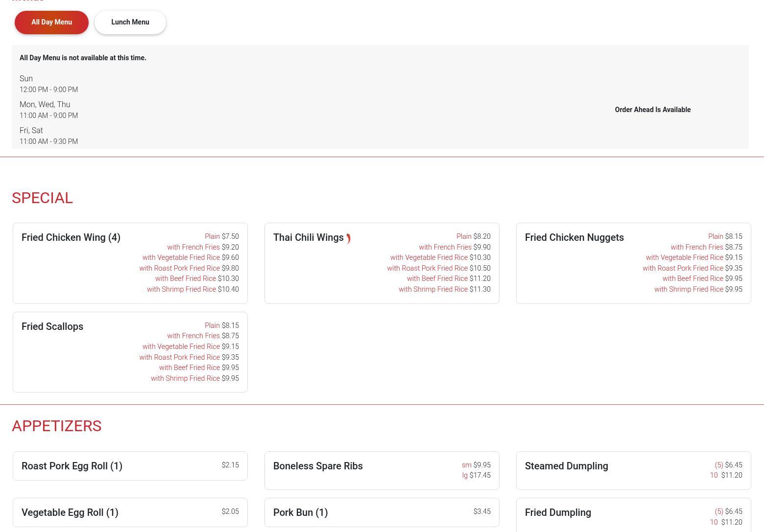Open the Steamed Dumpling item
The height and width of the screenshot is (532, 764).
coord(566,466)
